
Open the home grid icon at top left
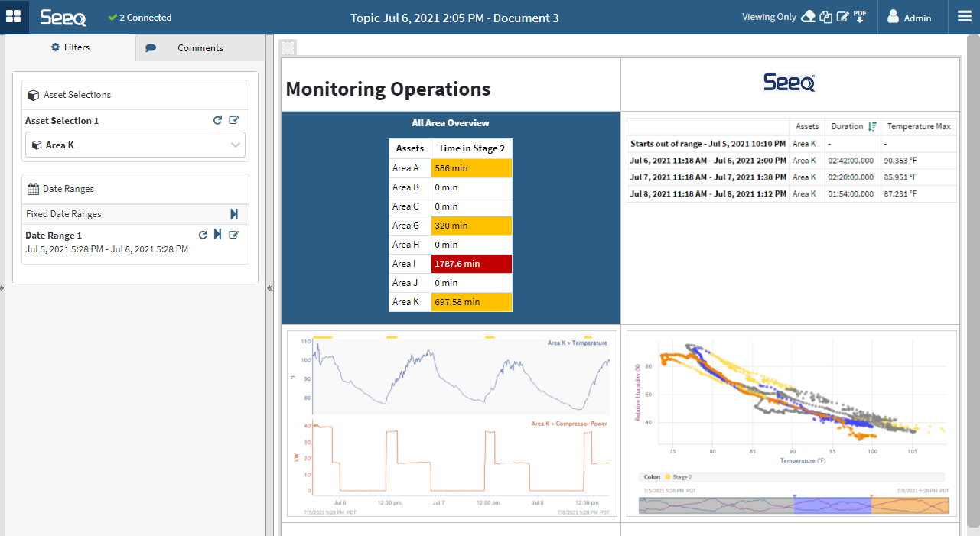pyautogui.click(x=14, y=17)
